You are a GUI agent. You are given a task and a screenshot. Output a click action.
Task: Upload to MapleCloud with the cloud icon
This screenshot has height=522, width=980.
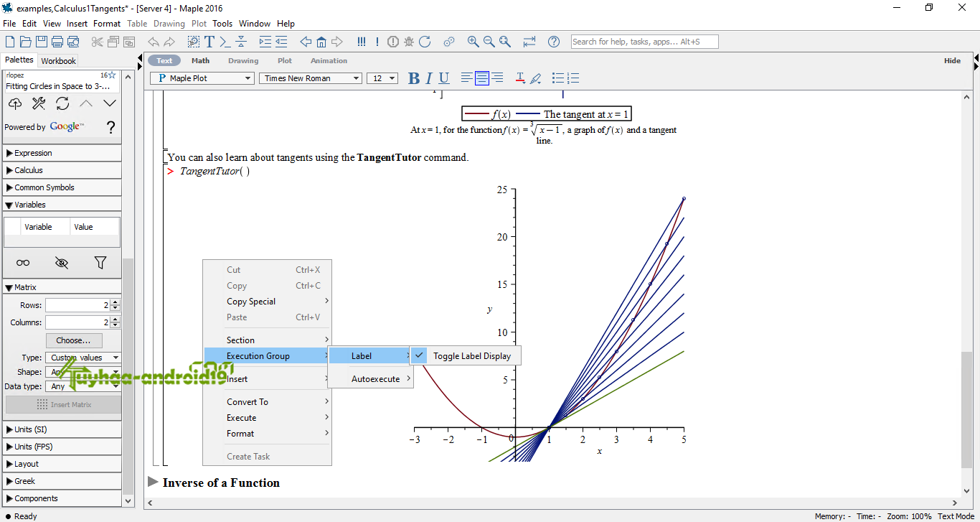15,104
